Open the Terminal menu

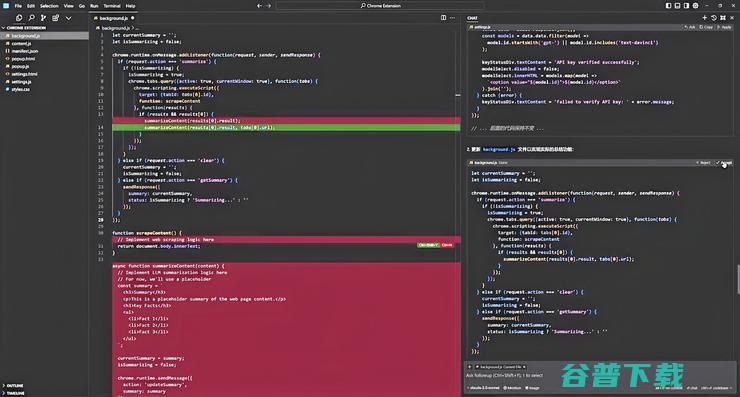tap(112, 6)
